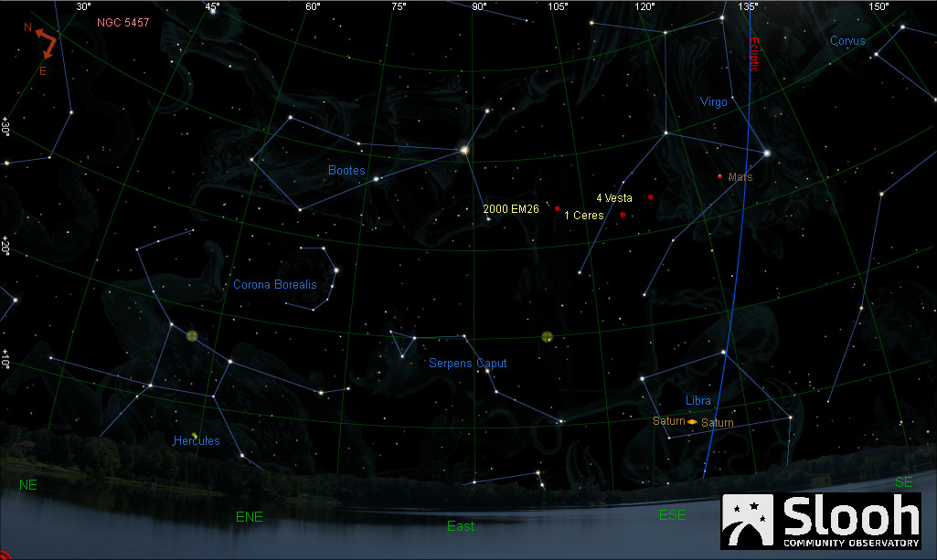Click the East horizon direction marker
This screenshot has width=937, height=560.
[x=461, y=526]
